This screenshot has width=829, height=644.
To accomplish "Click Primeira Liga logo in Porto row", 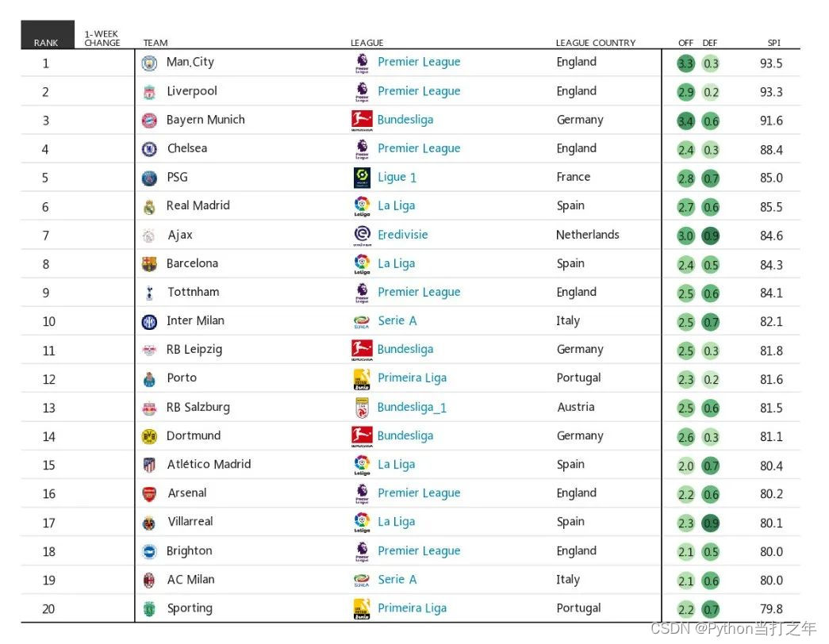I will pyautogui.click(x=362, y=379).
